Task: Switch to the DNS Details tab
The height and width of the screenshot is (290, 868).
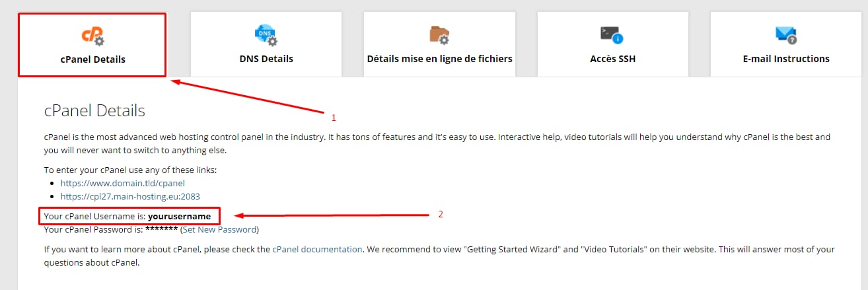Action: (x=266, y=59)
